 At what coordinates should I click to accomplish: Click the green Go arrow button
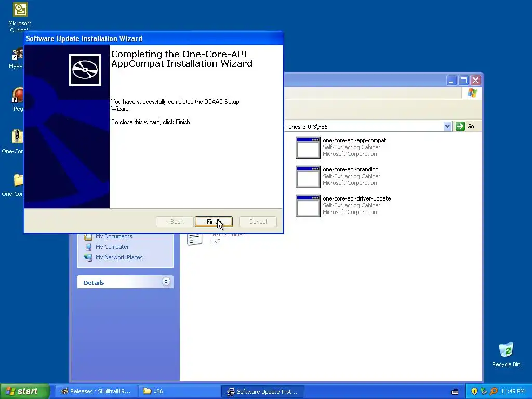[460, 126]
